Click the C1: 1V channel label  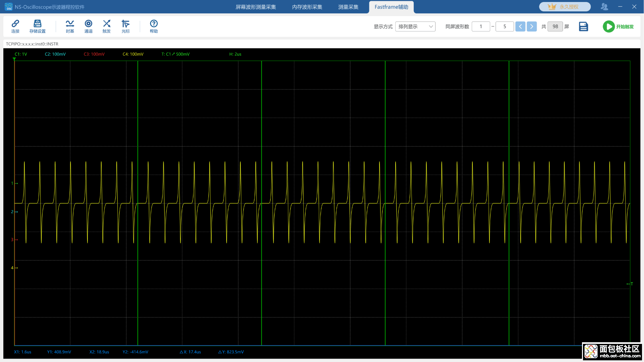(x=21, y=54)
